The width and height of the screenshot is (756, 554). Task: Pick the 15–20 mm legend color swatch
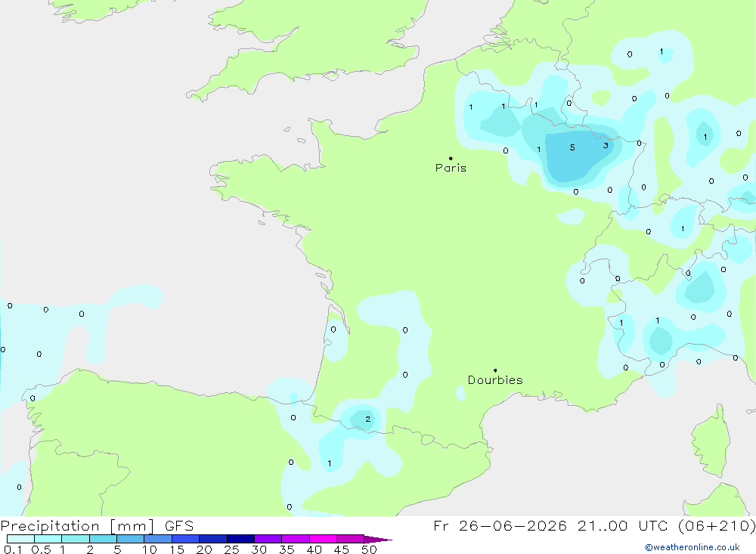tap(185, 539)
